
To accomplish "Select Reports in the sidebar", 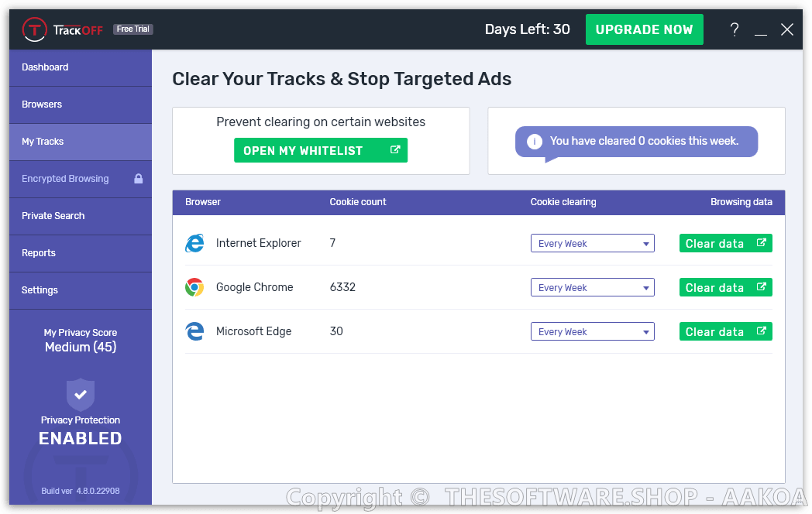I will [81, 253].
